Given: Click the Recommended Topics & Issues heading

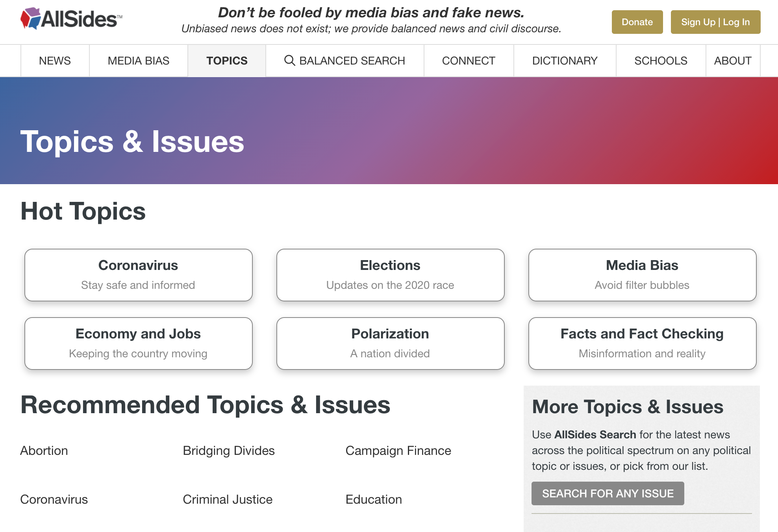Looking at the screenshot, I should tap(205, 405).
